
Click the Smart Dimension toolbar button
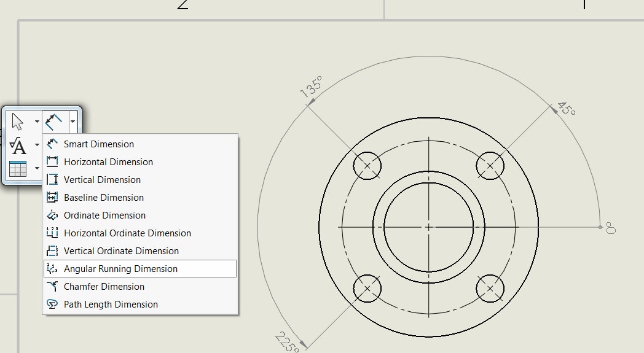coord(53,121)
